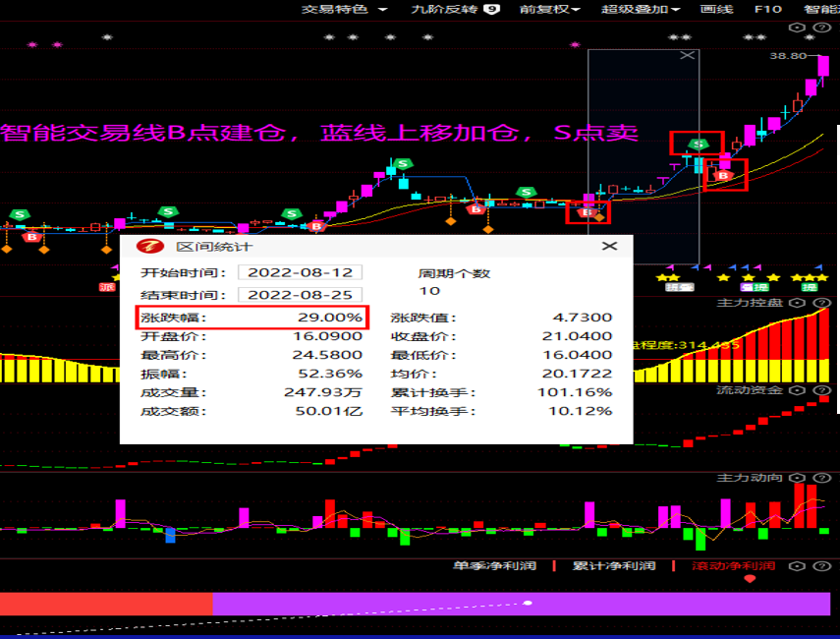
Task: Open 主力动向 indicator settings icon
Action: (797, 478)
